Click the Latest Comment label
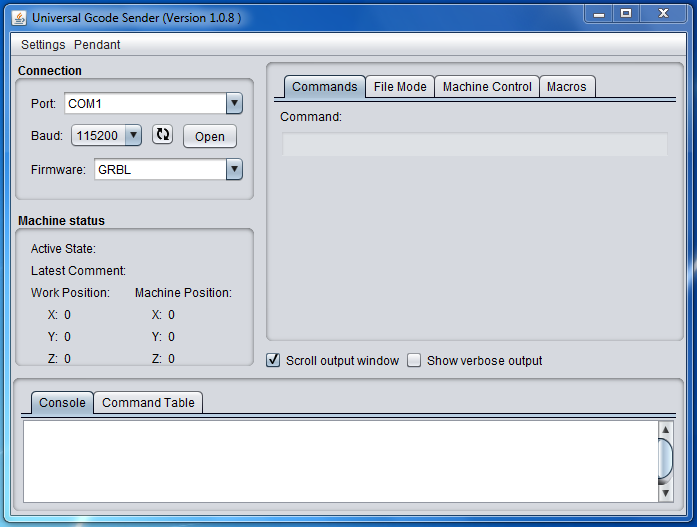 (x=78, y=271)
